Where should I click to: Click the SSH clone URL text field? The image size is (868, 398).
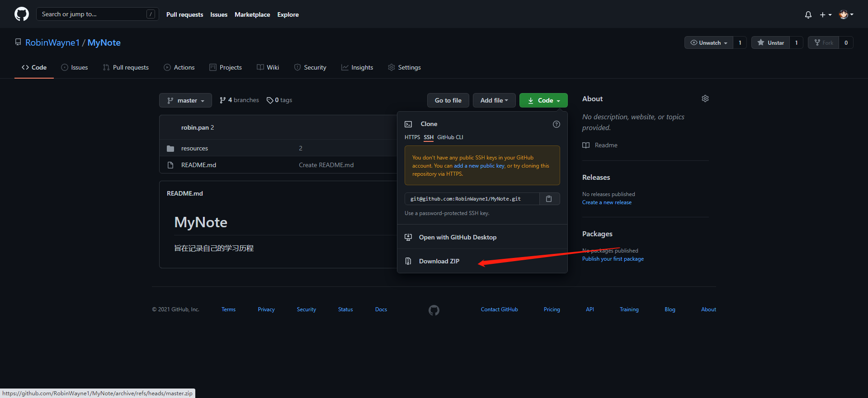[x=472, y=199]
